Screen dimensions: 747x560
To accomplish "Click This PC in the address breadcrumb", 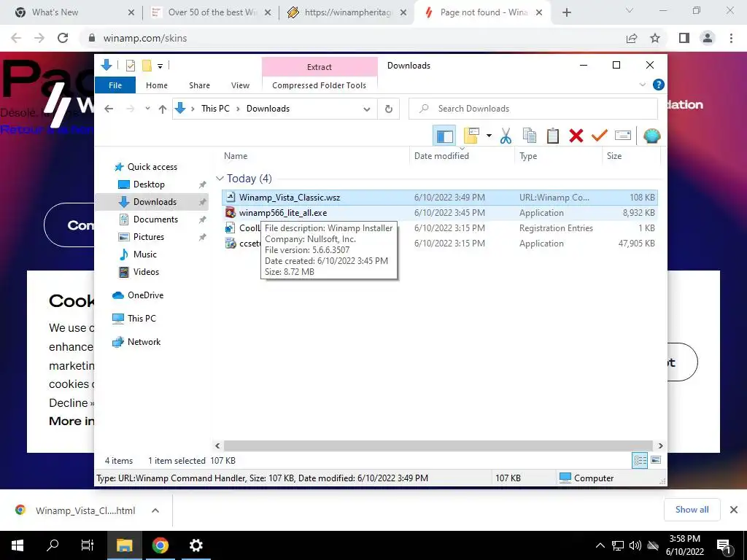I will (215, 109).
